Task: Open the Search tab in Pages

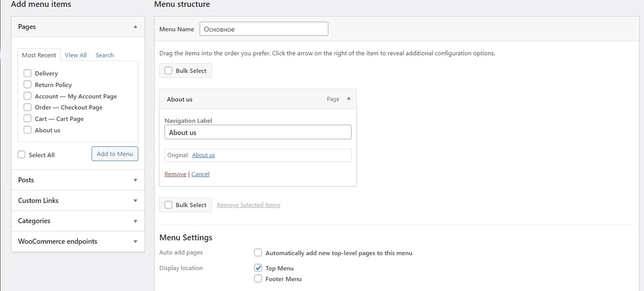Action: tap(105, 55)
